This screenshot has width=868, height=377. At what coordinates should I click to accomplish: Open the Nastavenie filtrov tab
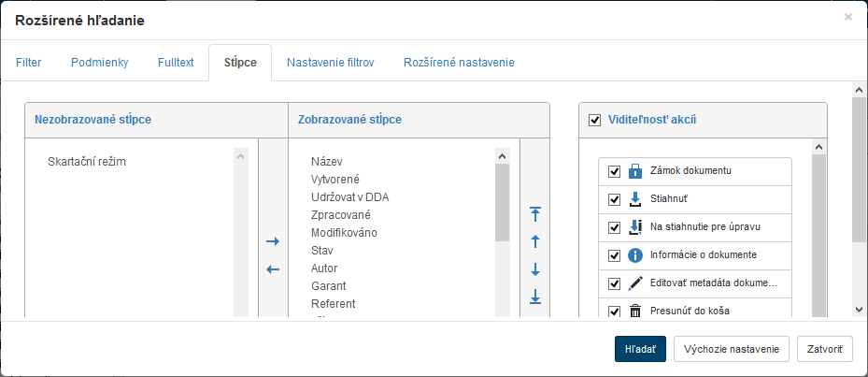pyautogui.click(x=330, y=63)
